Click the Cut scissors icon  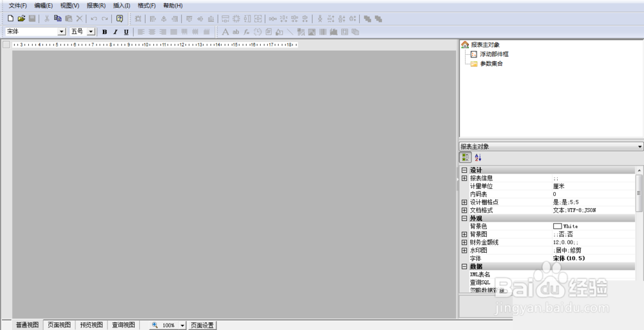tap(47, 19)
